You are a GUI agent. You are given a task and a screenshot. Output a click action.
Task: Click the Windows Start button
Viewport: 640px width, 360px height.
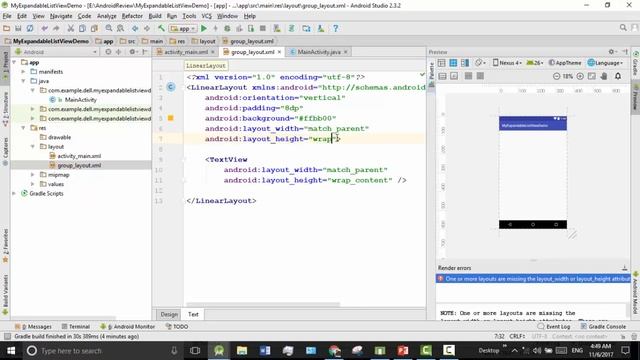click(11, 351)
